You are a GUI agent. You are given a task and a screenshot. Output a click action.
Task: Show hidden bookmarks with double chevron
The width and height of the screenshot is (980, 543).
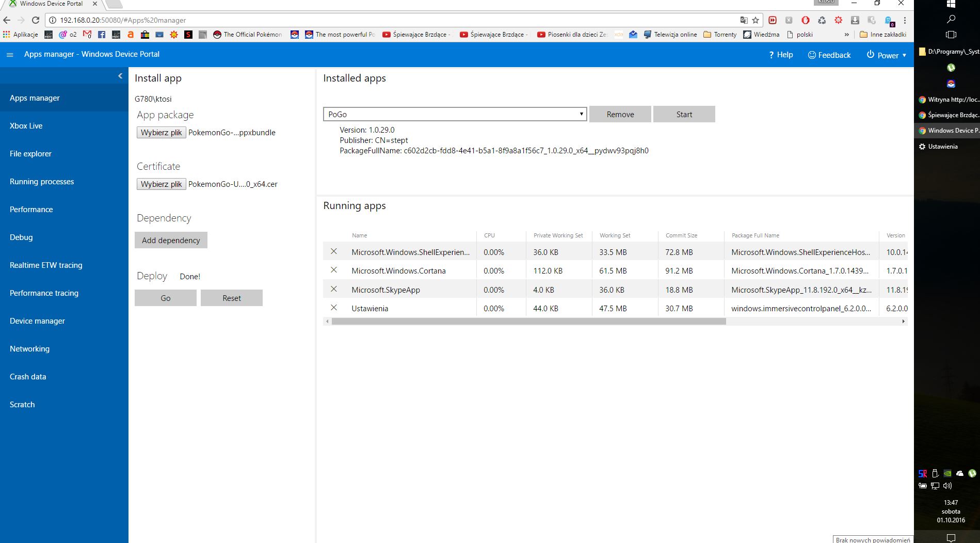pyautogui.click(x=846, y=35)
